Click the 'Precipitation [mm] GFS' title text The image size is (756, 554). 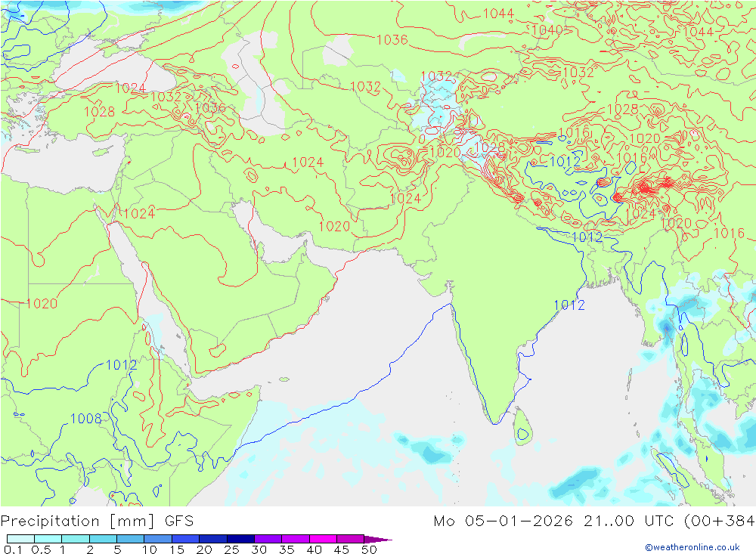pyautogui.click(x=97, y=522)
